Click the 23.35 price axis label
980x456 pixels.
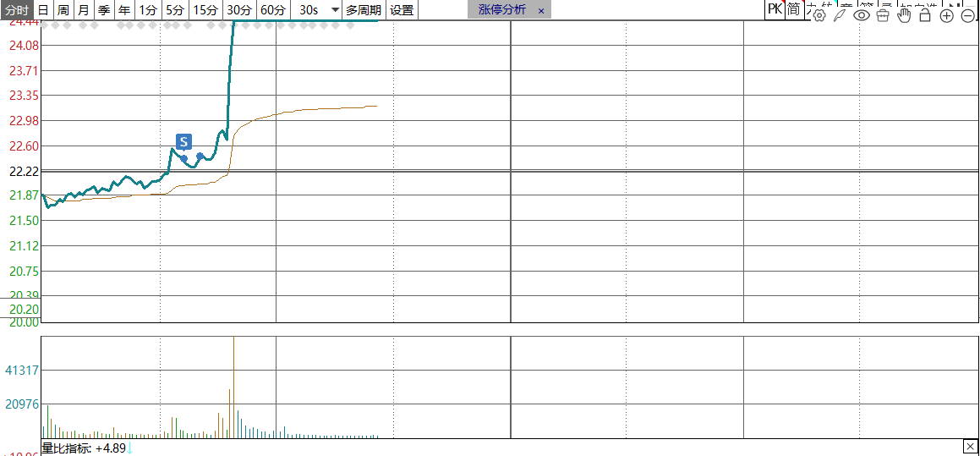pyautogui.click(x=24, y=96)
